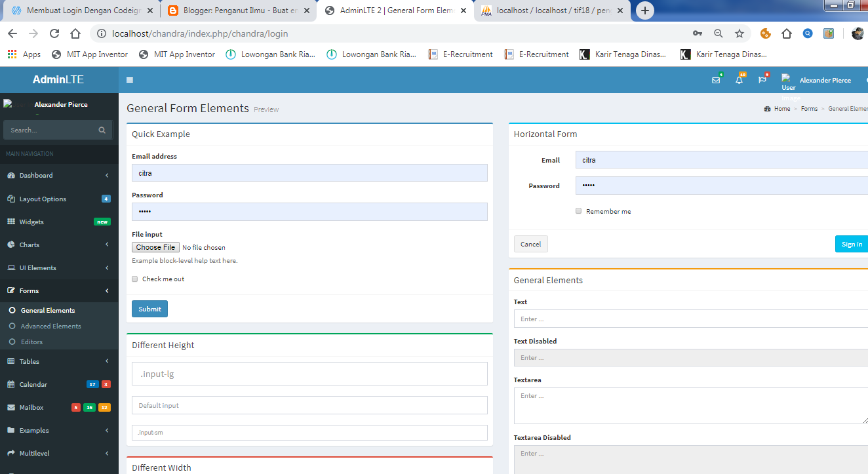Click the Choose File button
Screen dimensions: 868x474
point(155,247)
